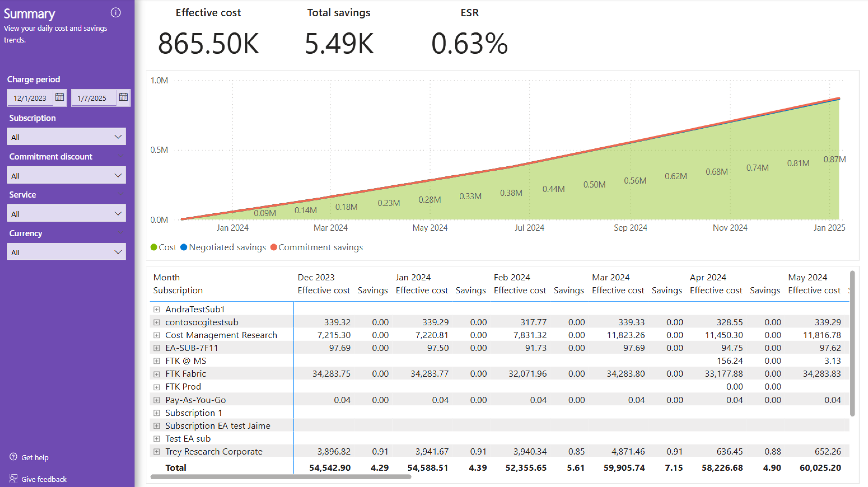Expand the AndraTestSub1 row
The image size is (868, 487).
pyautogui.click(x=156, y=309)
